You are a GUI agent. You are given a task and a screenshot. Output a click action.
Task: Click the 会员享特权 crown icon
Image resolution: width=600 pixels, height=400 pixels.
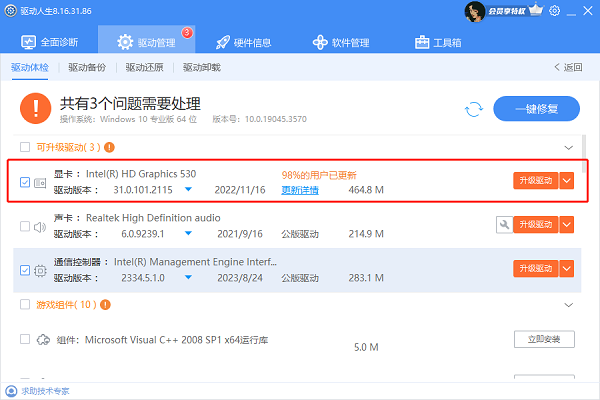(x=536, y=10)
